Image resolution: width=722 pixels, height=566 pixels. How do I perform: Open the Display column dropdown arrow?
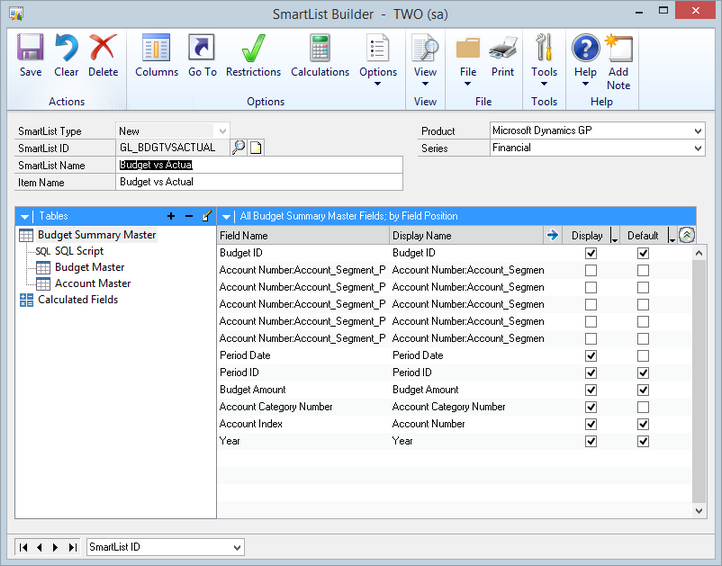pos(614,236)
